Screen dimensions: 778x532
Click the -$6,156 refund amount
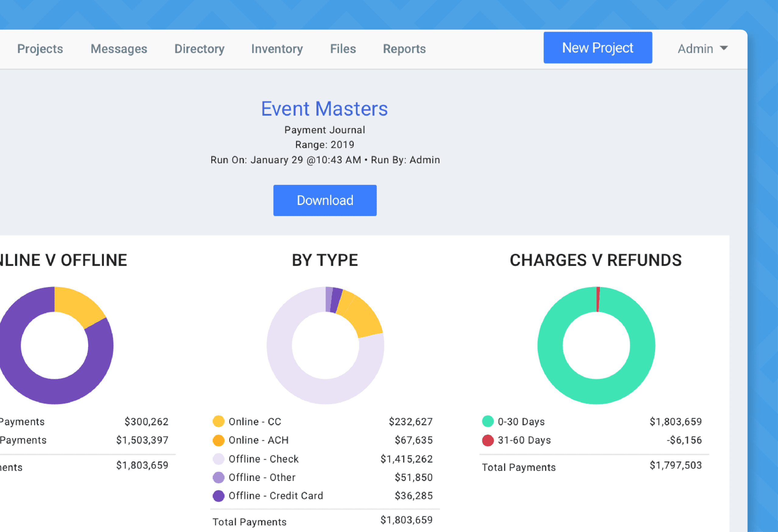click(684, 440)
